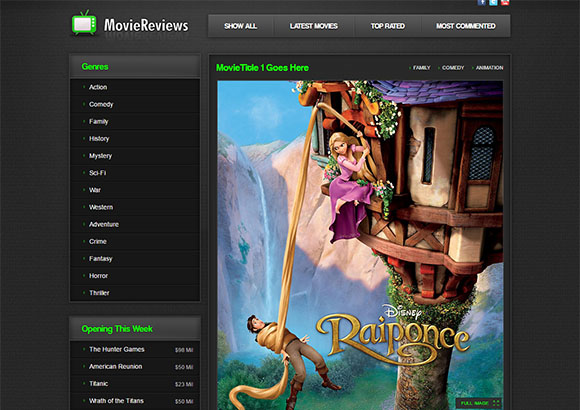Open the Twitter social icon
The image size is (580, 410).
coord(493,2)
